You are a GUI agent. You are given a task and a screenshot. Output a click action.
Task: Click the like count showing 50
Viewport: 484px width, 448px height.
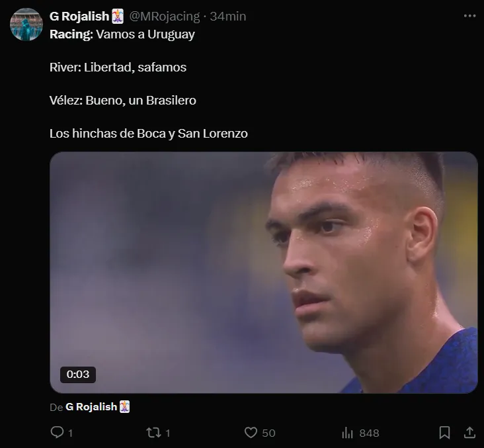click(268, 433)
